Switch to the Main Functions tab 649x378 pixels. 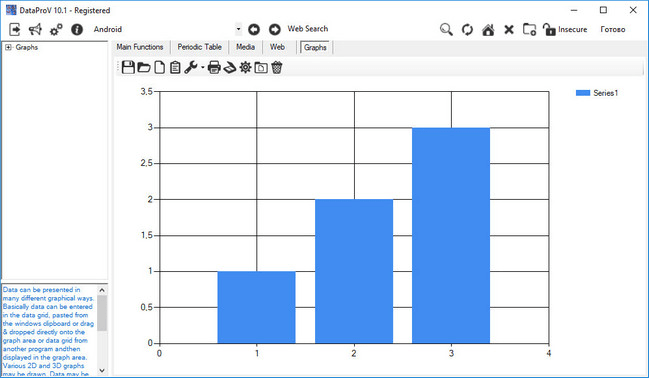(140, 47)
